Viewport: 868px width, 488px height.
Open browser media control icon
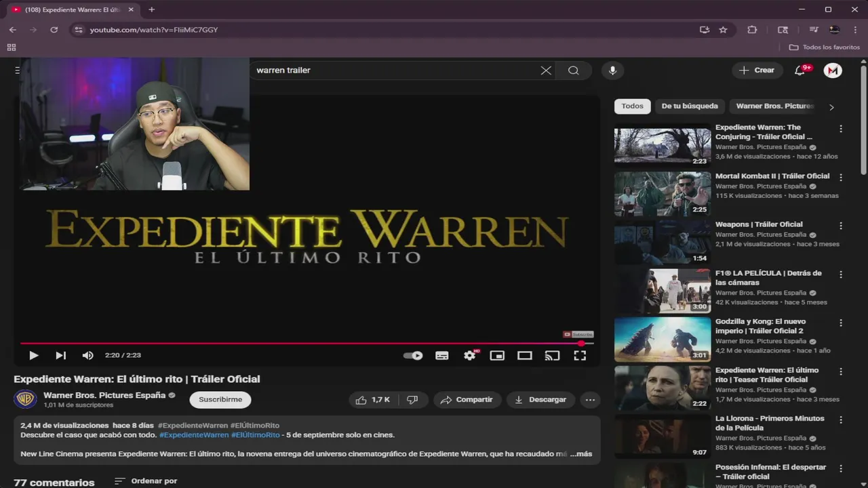pyautogui.click(x=814, y=30)
